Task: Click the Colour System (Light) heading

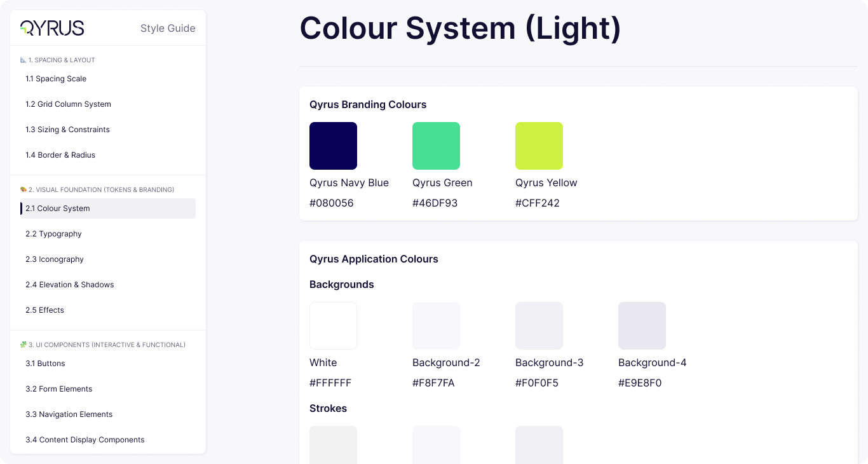Action: (461, 29)
